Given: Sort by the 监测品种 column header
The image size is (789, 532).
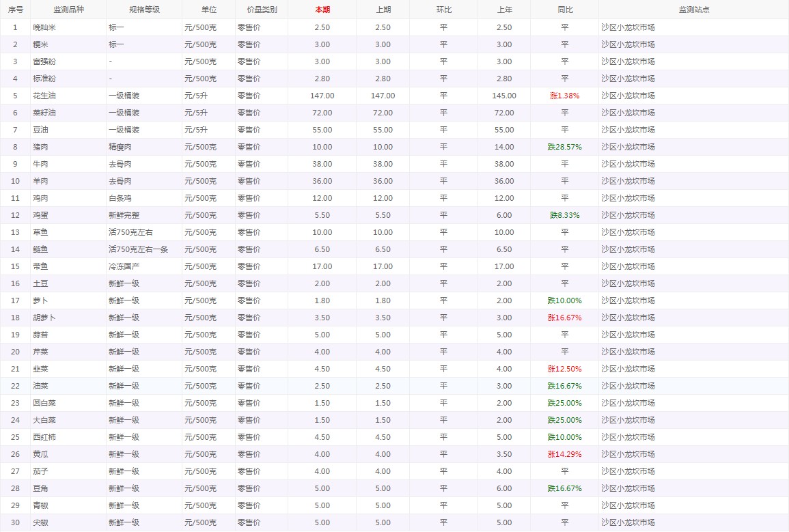Looking at the screenshot, I should 67,10.
